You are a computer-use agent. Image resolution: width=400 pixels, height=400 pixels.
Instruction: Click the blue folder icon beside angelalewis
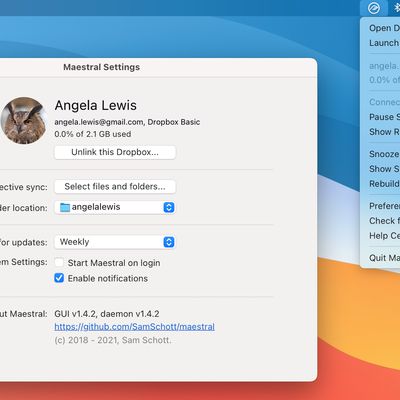65,207
